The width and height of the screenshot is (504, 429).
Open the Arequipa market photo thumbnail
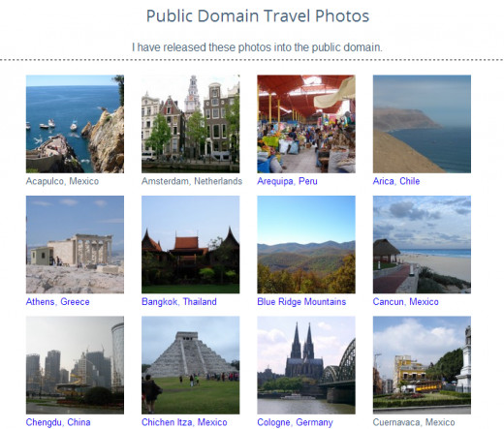(x=306, y=124)
